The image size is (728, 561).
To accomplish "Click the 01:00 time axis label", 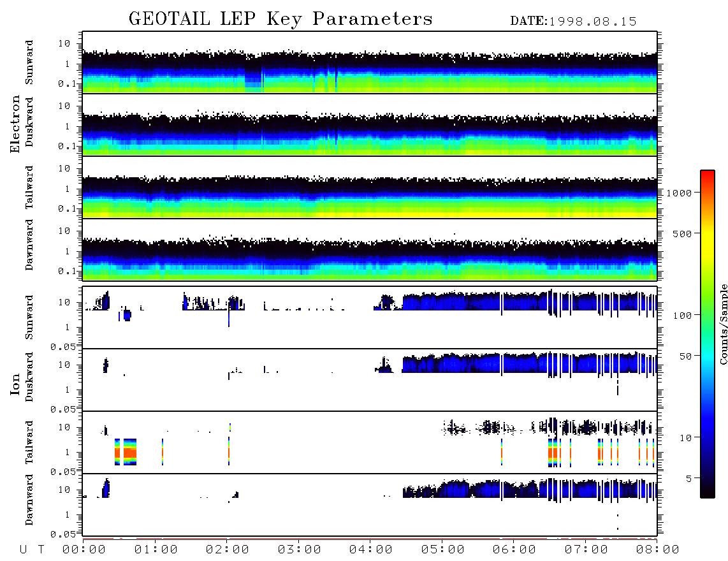I will click(156, 550).
